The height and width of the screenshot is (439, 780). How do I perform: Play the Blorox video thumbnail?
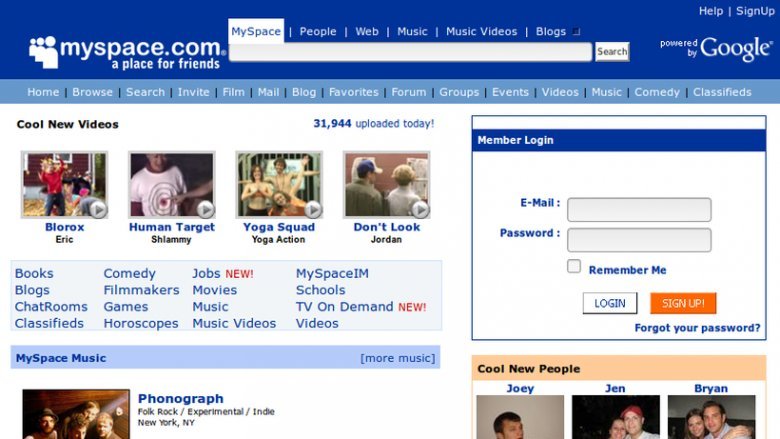tap(64, 184)
